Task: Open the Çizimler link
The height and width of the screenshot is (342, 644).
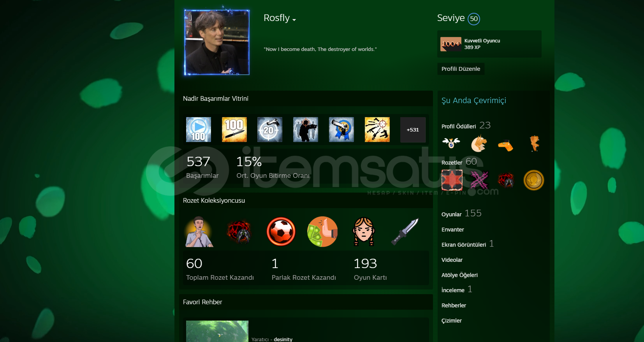Action: click(x=452, y=321)
